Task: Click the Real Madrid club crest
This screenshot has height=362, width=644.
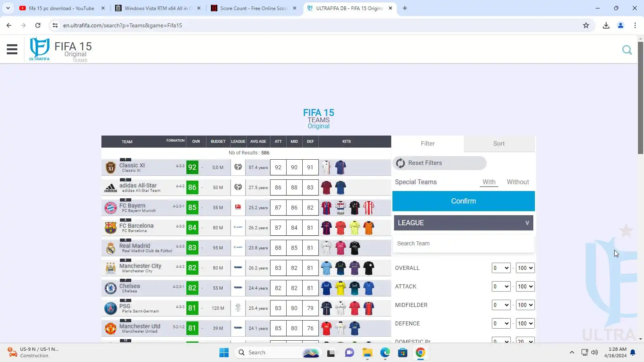Action: [110, 248]
